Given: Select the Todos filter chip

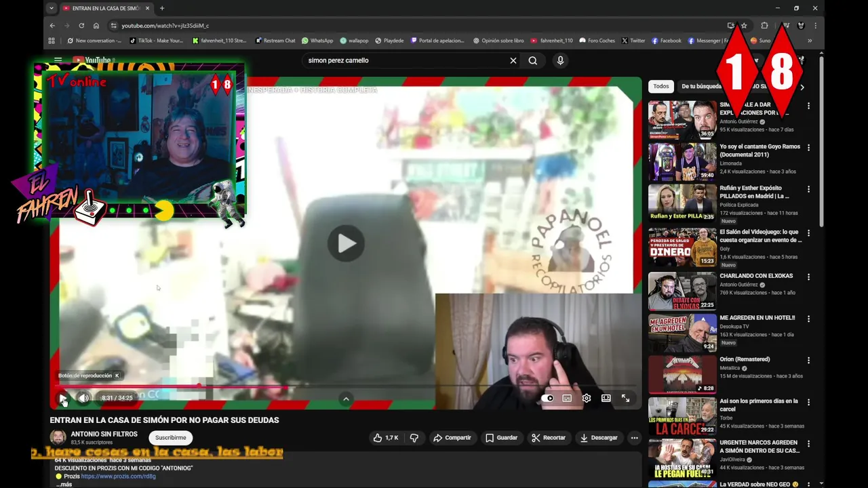Looking at the screenshot, I should click(661, 87).
